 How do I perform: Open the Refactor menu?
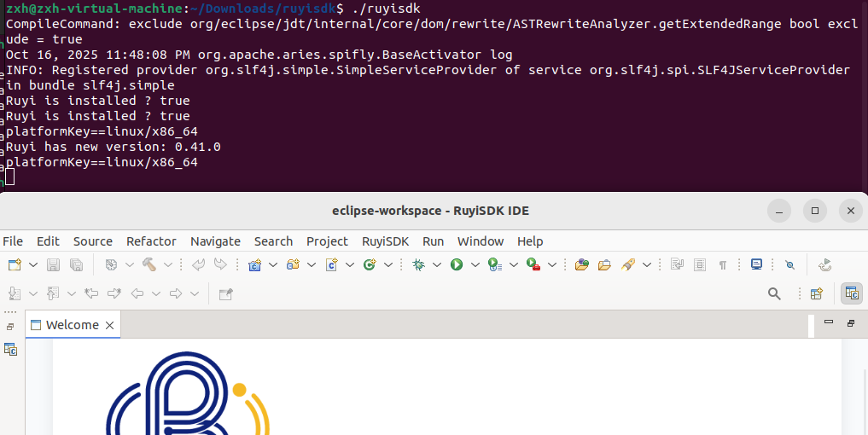pyautogui.click(x=151, y=241)
